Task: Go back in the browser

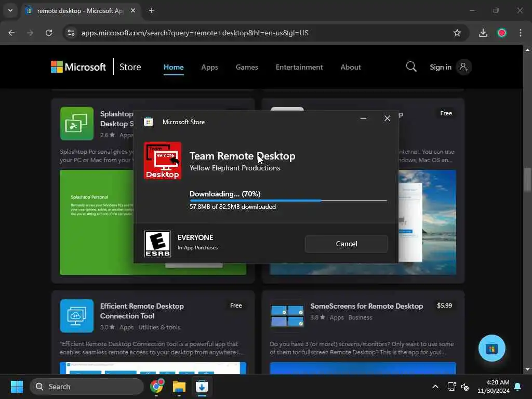Action: pos(11,33)
